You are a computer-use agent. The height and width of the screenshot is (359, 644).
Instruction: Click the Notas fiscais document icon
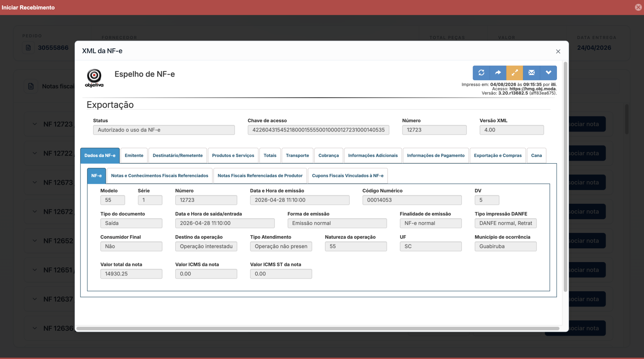[x=31, y=86]
